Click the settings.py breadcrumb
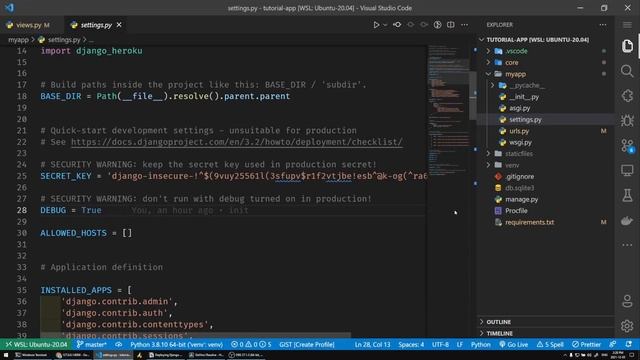The height and width of the screenshot is (360, 640). coord(64,40)
